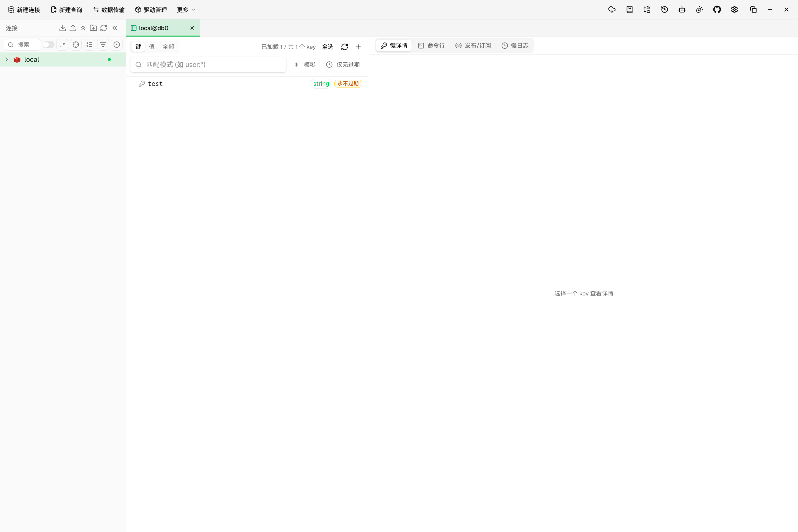Focus the connection search box in the sidebar
This screenshot has height=532, width=798.
pyautogui.click(x=22, y=45)
